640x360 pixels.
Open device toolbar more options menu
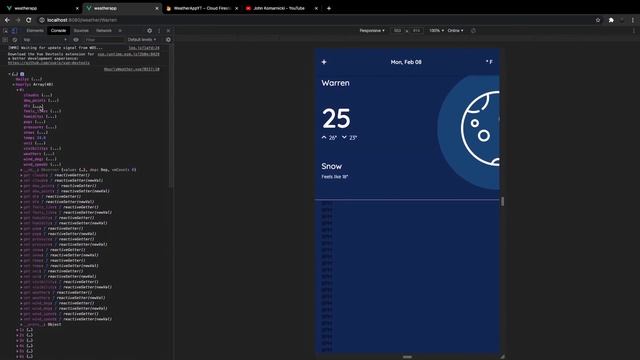pyautogui.click(x=634, y=31)
